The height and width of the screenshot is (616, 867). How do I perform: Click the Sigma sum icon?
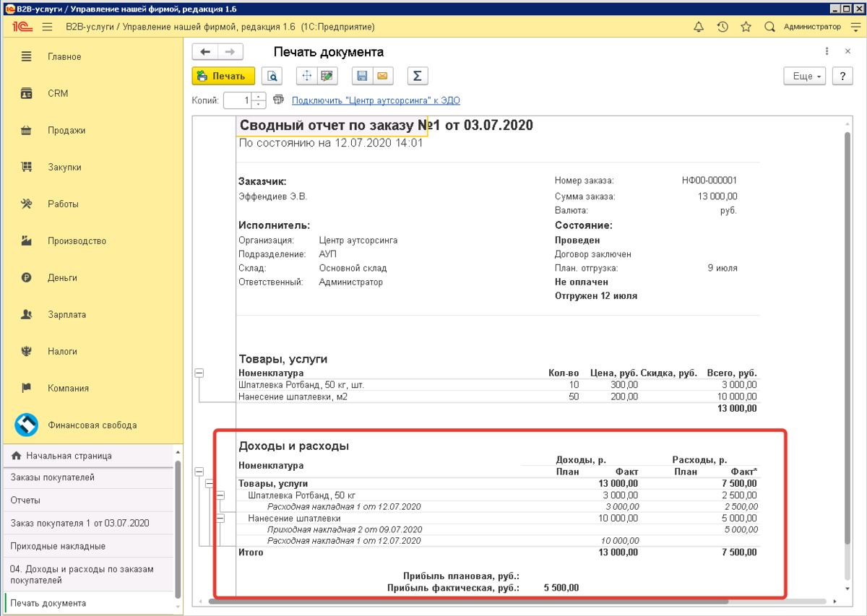[417, 76]
